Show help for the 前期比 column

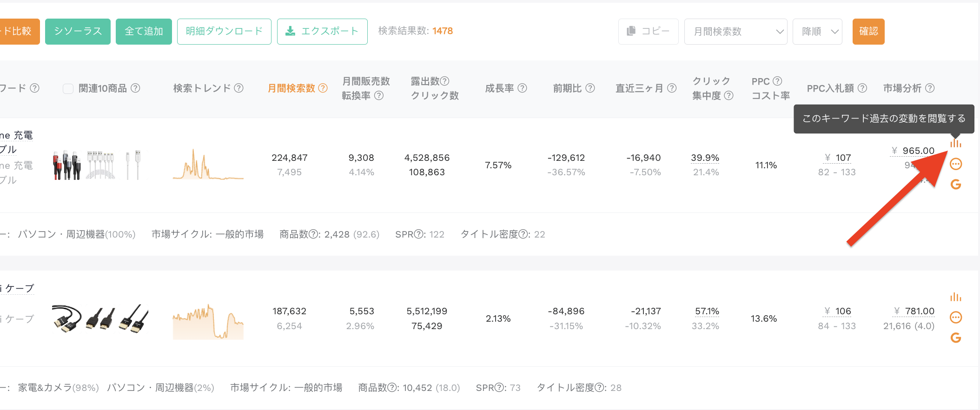click(590, 88)
